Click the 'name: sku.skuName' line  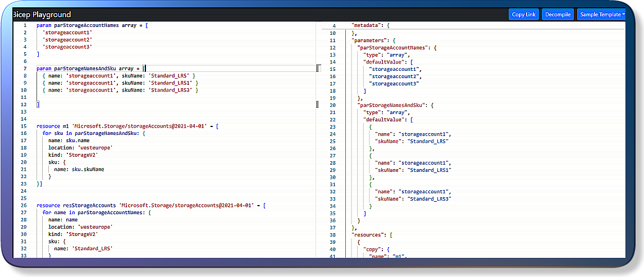(79, 169)
